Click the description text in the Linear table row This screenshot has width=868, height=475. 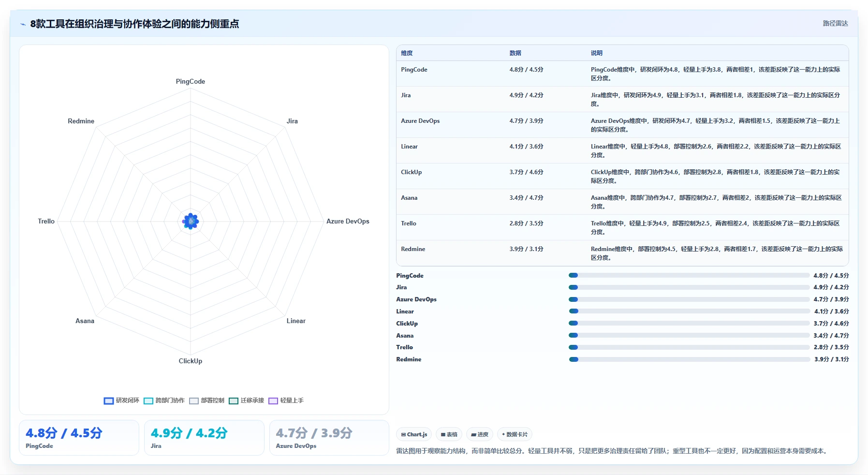click(x=716, y=151)
